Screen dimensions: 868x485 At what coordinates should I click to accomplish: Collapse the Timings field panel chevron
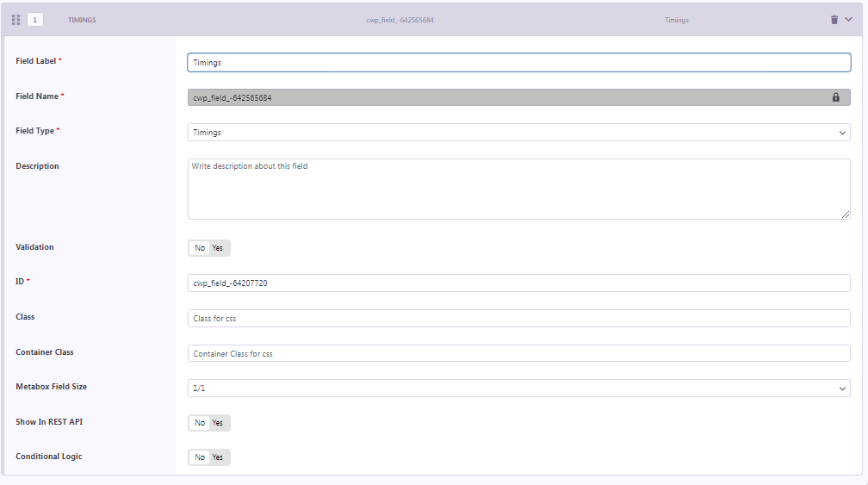(x=848, y=19)
